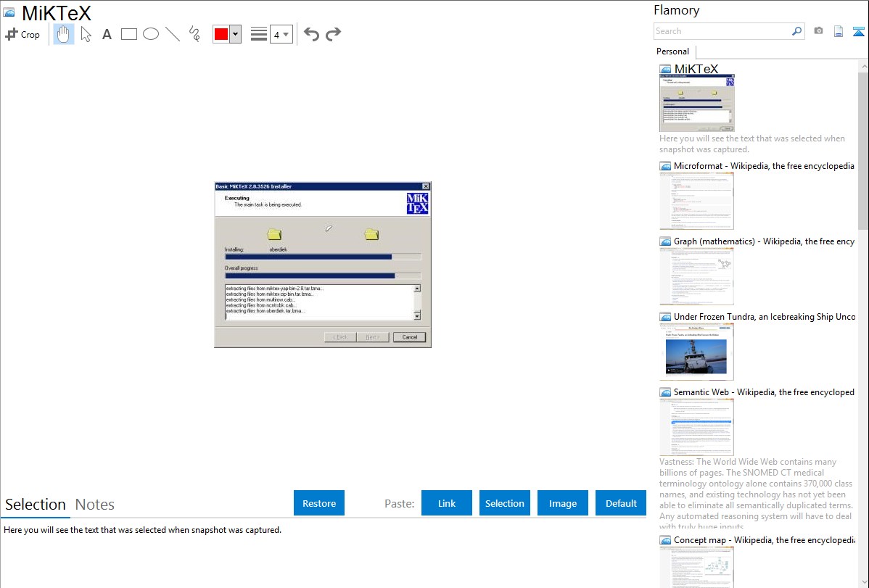
Task: Click the icon beside Concept map title
Action: click(665, 540)
